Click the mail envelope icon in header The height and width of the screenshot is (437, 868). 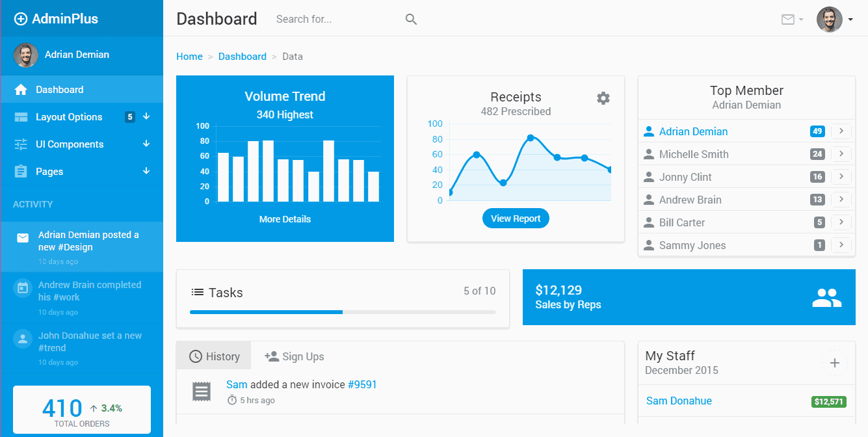(788, 20)
